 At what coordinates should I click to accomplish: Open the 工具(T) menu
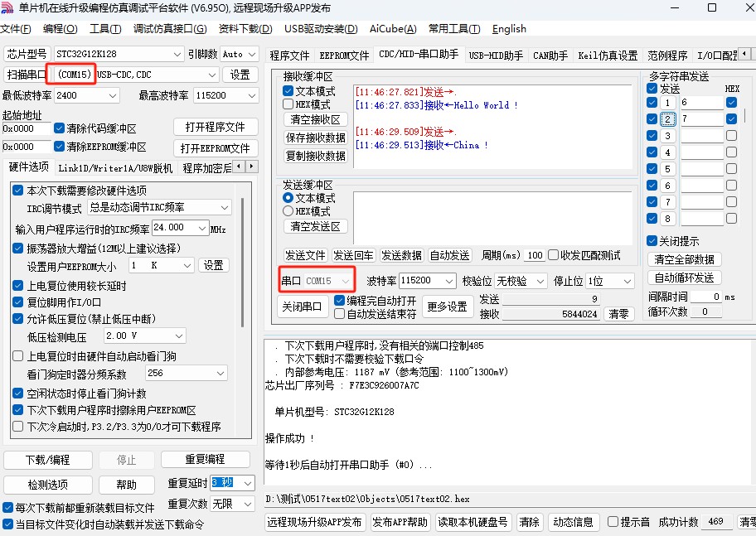[105, 29]
